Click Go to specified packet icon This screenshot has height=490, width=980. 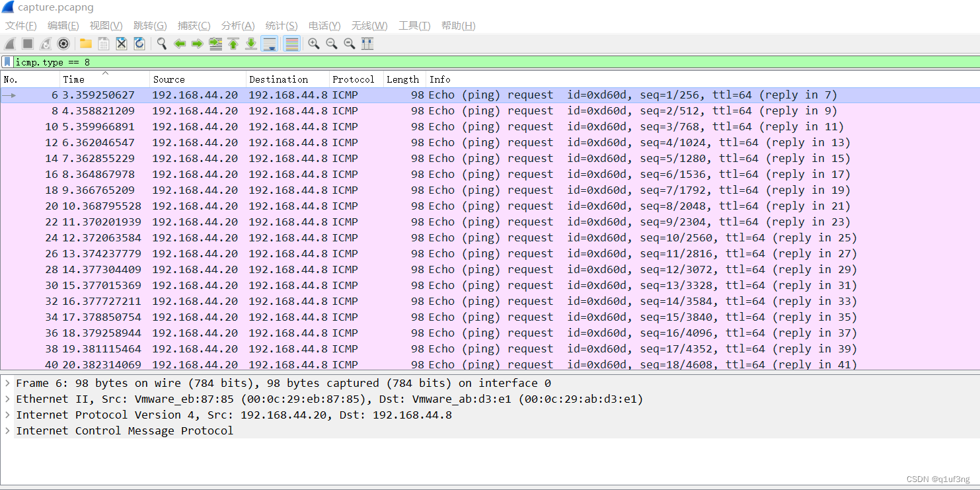(215, 44)
